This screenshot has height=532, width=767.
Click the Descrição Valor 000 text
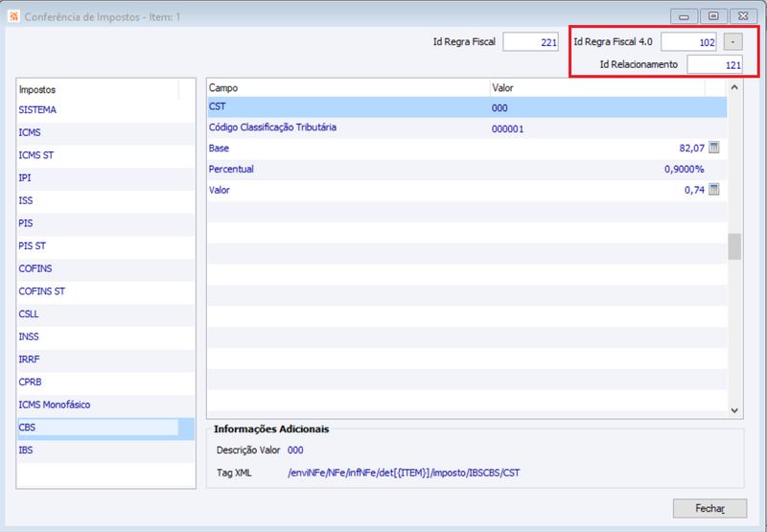(295, 451)
